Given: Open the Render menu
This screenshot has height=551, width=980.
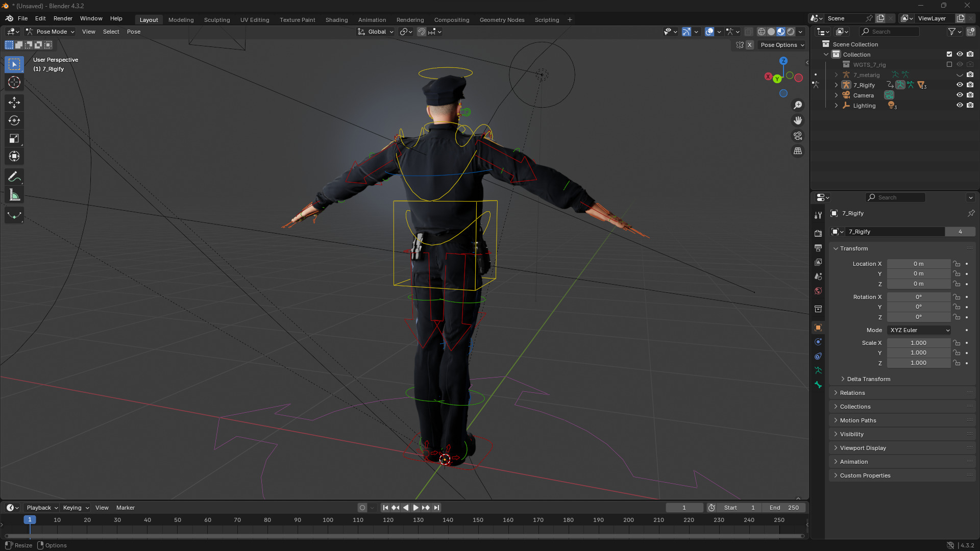Looking at the screenshot, I should (63, 18).
